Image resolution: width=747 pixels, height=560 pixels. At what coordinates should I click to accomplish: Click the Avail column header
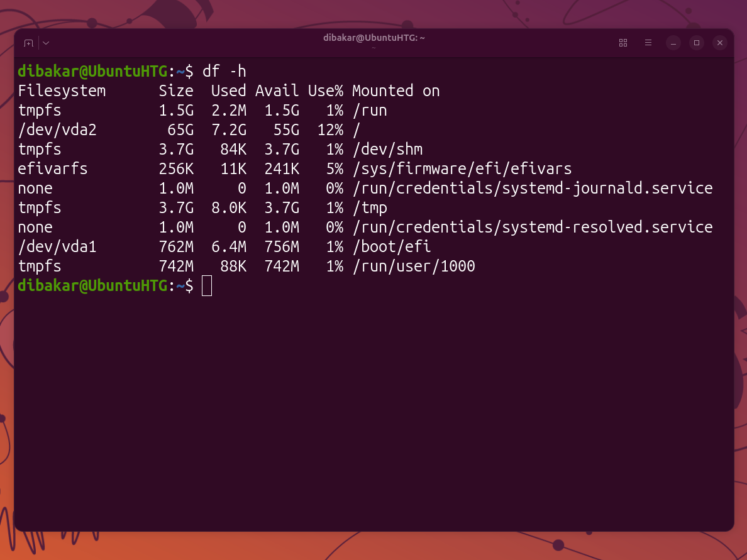[277, 91]
